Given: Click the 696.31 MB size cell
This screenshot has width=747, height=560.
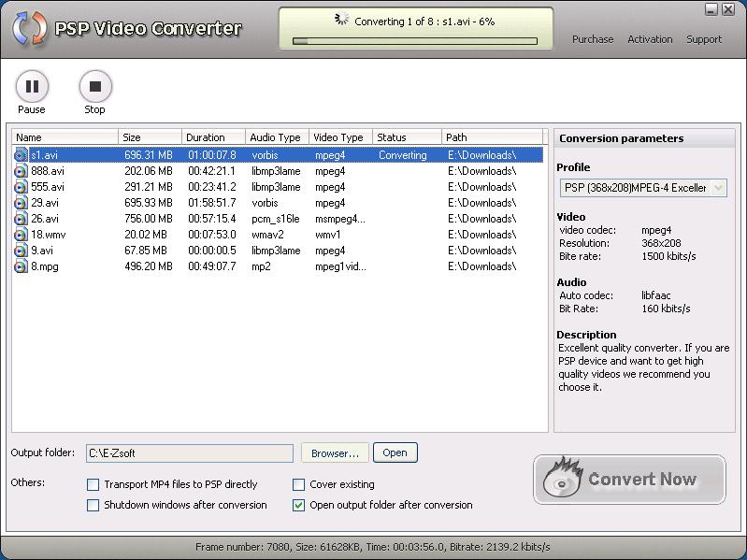Looking at the screenshot, I should pos(149,155).
